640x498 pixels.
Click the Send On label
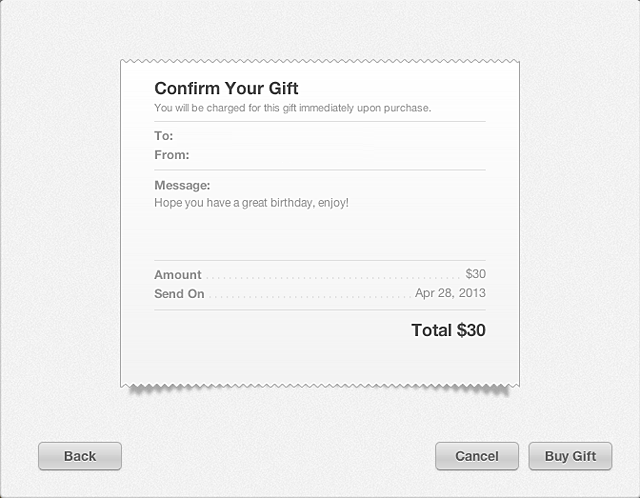pos(179,294)
